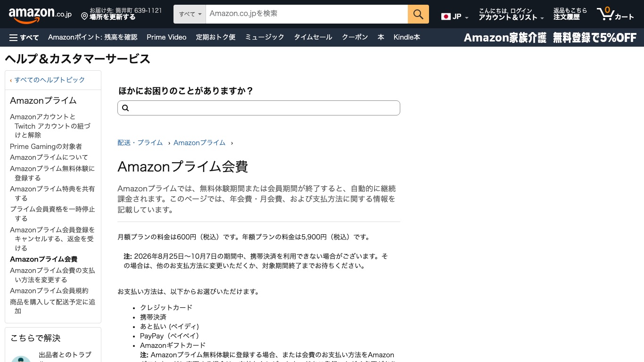Open Amazonプライム会員規約 link
644x362 pixels.
49,291
